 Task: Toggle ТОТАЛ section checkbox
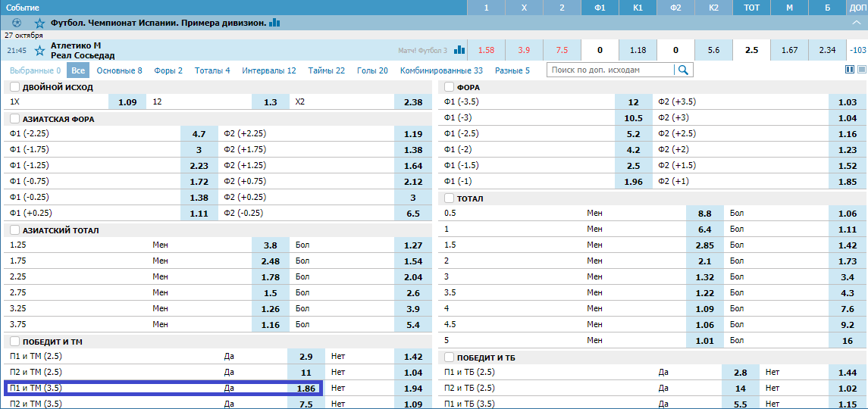(449, 198)
